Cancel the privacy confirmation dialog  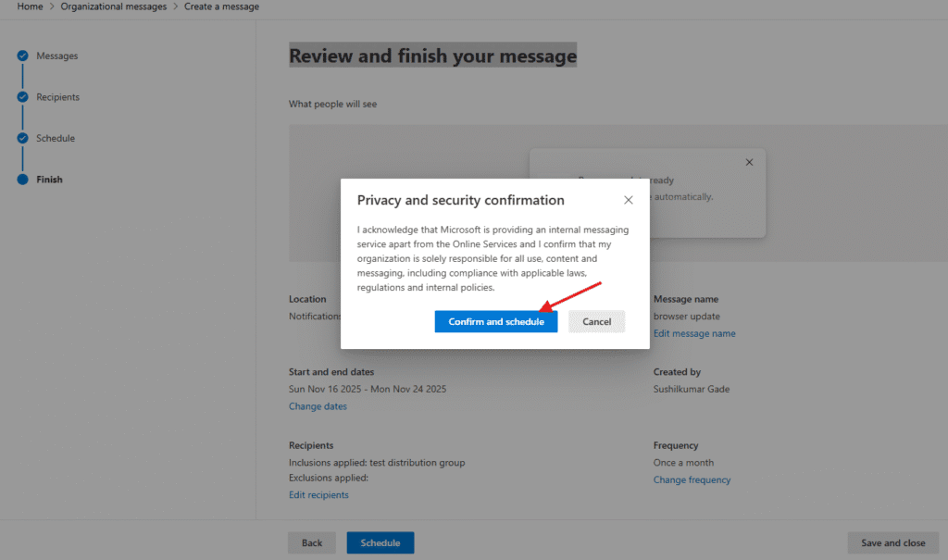pyautogui.click(x=596, y=321)
